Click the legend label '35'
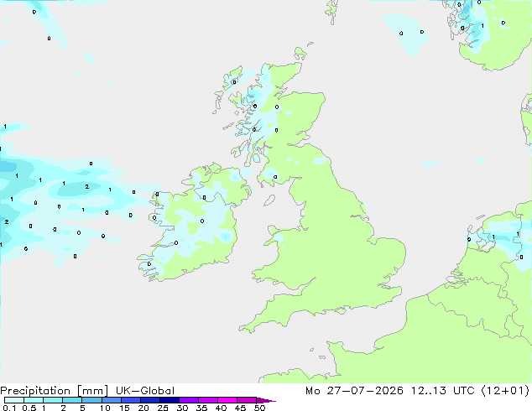The image size is (532, 411). coord(201,408)
